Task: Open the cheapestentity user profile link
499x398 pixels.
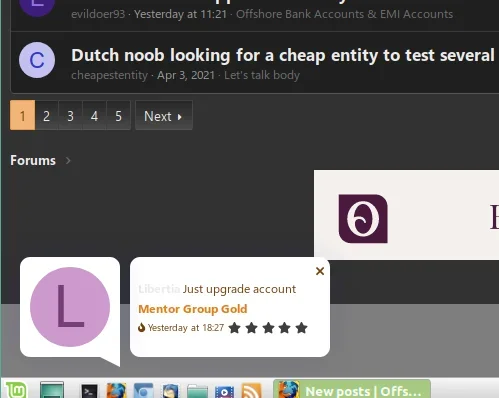Action: point(109,75)
